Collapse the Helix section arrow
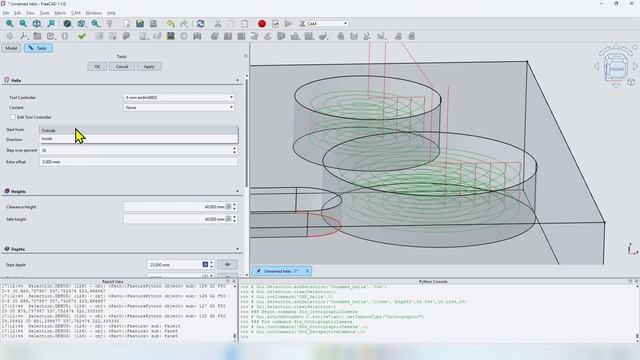Screen dimensions: 640x360 (238, 80)
